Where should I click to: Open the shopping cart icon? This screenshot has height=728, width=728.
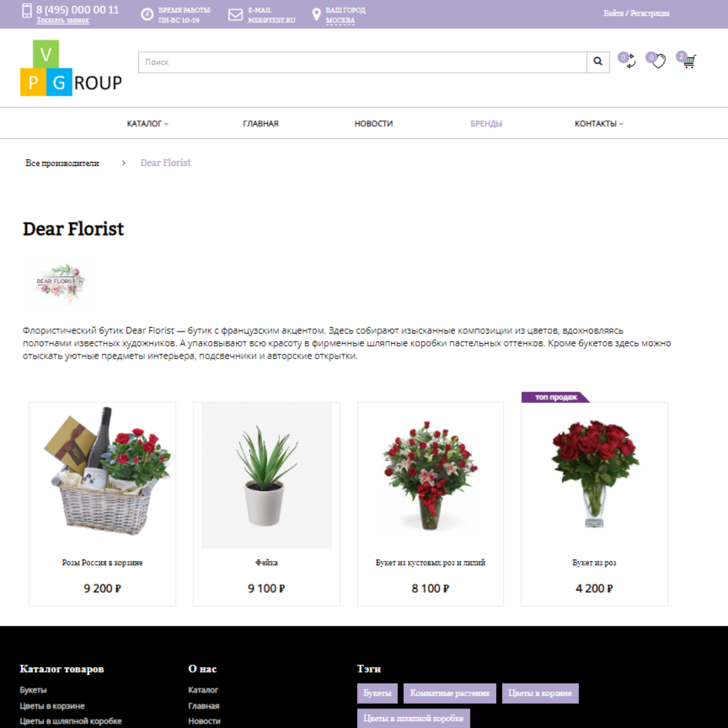tap(688, 61)
